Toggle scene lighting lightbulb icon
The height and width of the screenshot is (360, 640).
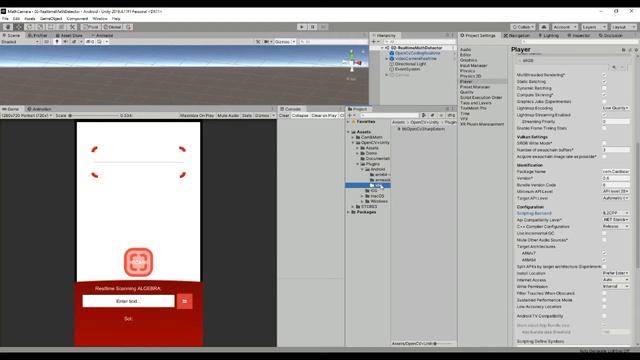[57, 42]
